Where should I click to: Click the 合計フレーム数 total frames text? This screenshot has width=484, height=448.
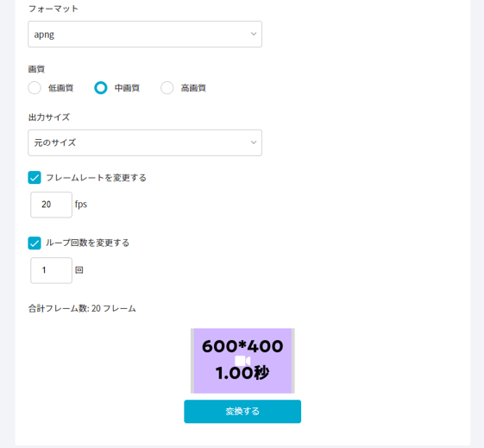[82, 308]
